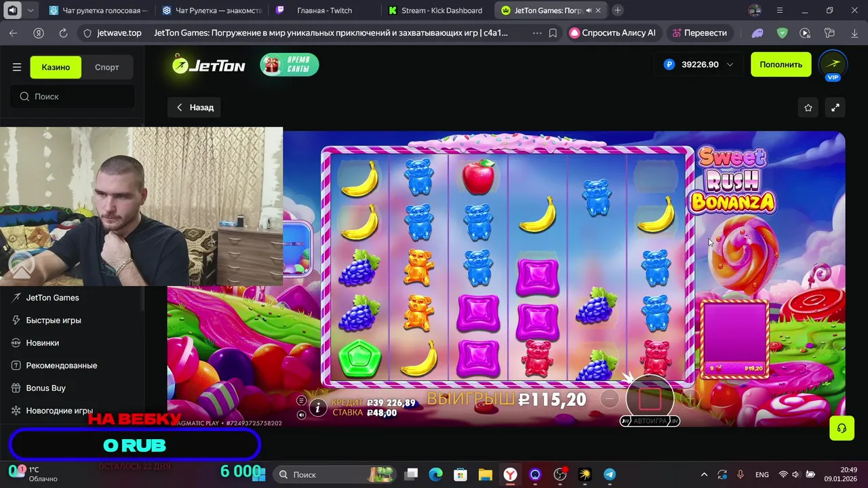Expand the game to fullscreen

835,107
